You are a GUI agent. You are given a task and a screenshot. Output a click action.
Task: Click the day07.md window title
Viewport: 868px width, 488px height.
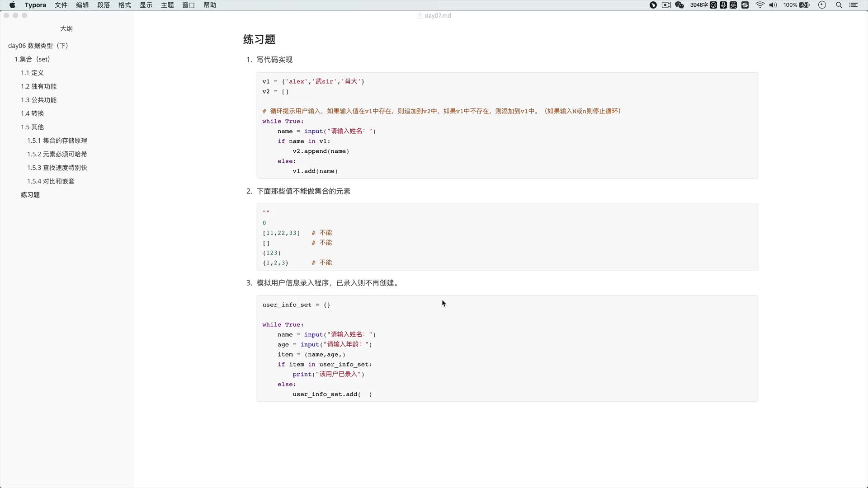[x=438, y=15]
